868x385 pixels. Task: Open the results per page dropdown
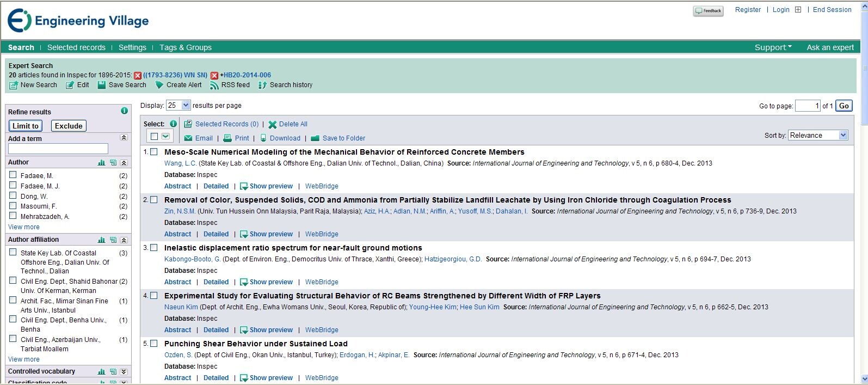tap(178, 105)
